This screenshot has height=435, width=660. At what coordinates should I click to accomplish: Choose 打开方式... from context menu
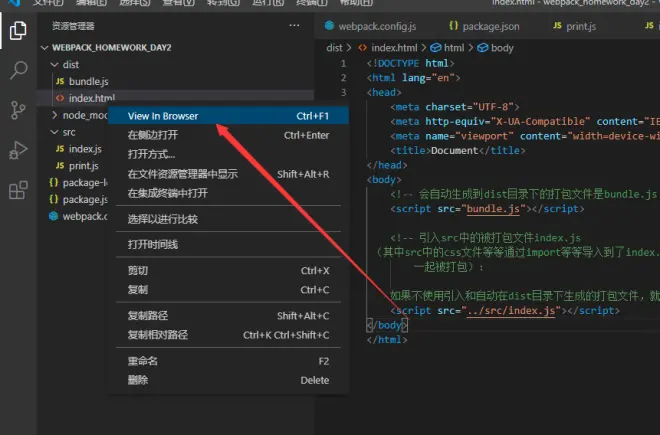(x=228, y=155)
